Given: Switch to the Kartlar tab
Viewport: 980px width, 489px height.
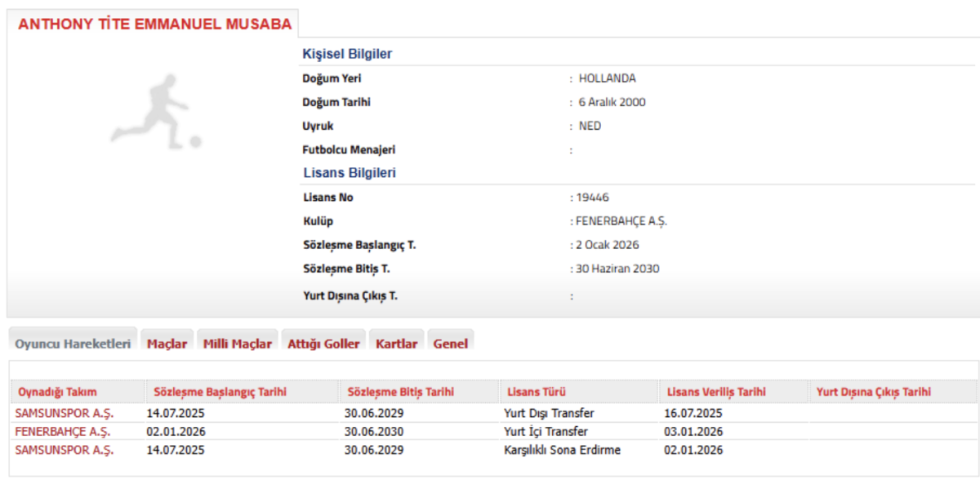Looking at the screenshot, I should coord(396,343).
